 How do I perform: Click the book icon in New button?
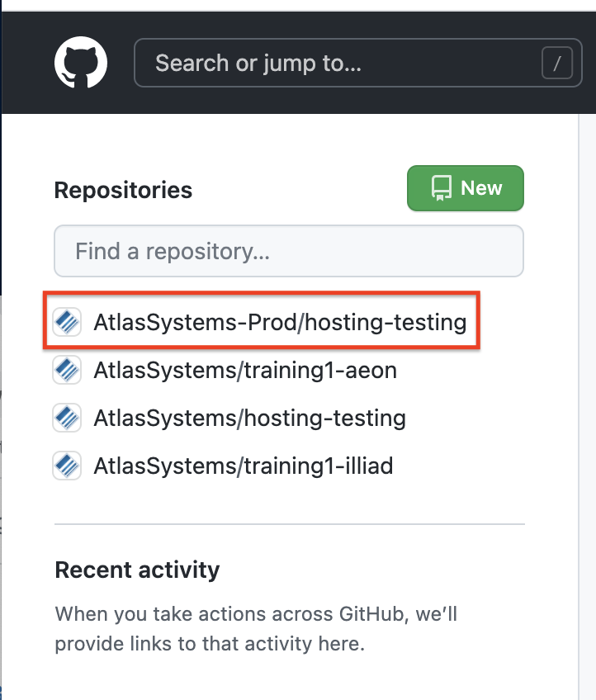(x=441, y=188)
